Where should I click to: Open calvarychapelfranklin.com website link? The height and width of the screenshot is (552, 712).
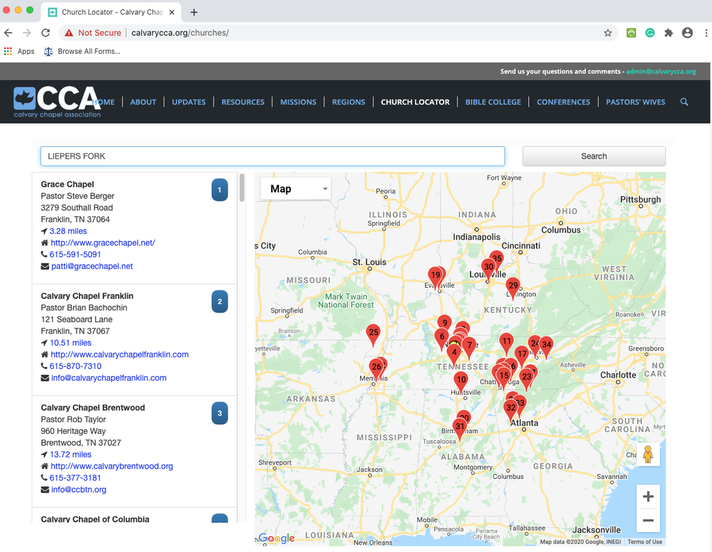point(119,355)
